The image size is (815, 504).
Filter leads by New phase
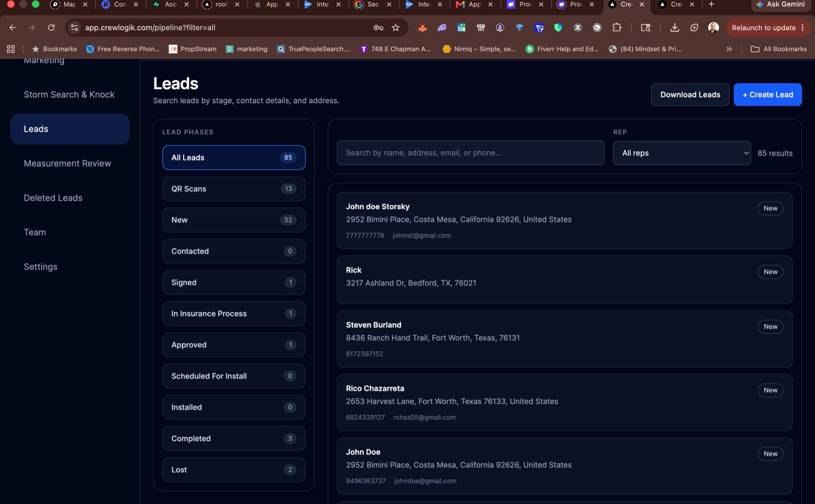(234, 220)
